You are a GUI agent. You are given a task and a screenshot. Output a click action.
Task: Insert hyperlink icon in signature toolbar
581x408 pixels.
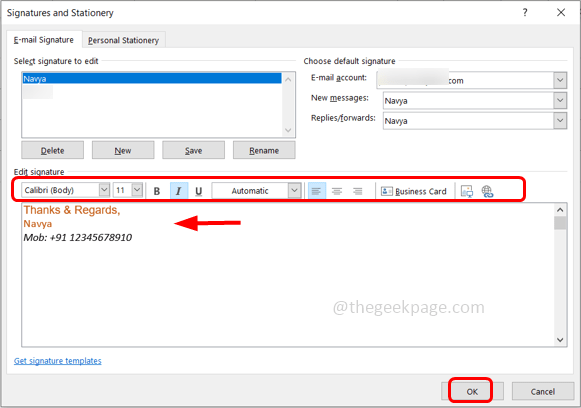coord(487,191)
